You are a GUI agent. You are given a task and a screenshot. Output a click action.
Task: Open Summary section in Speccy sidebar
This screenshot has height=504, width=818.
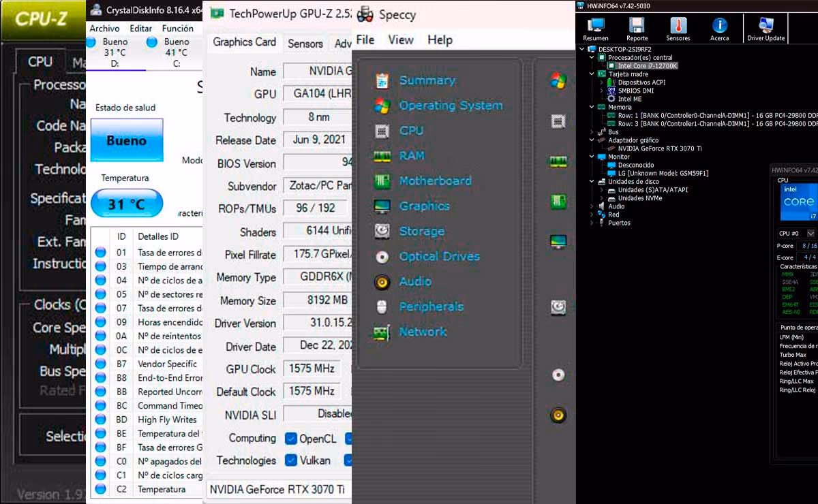click(x=427, y=80)
